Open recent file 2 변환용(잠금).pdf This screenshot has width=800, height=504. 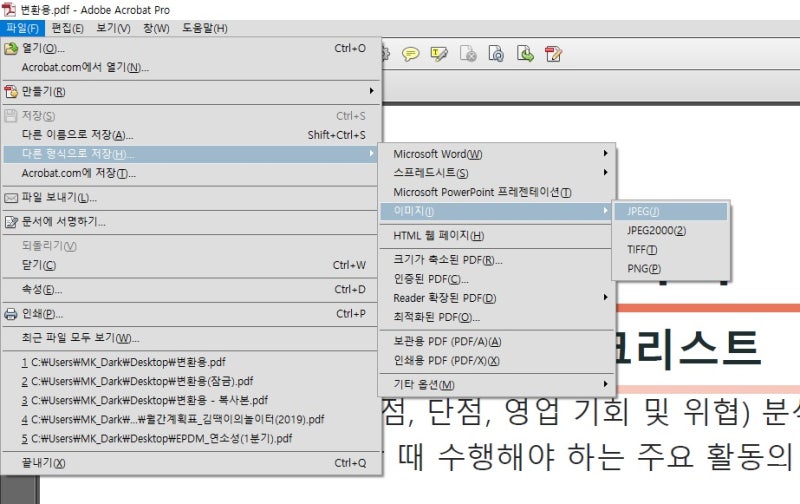pos(191,382)
